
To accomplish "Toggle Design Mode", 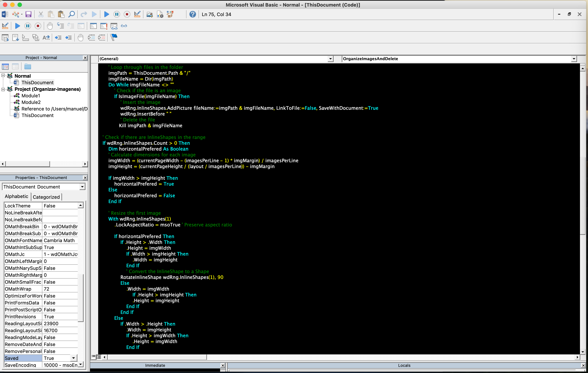I will 137,14.
